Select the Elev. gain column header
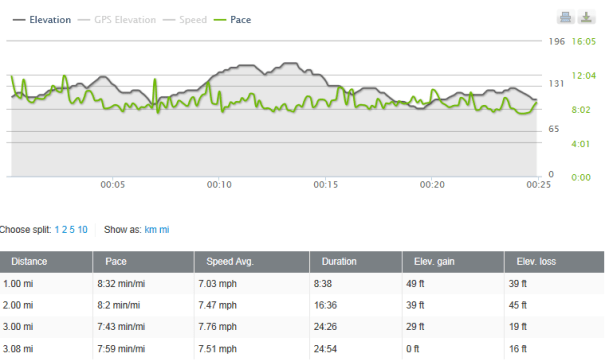Screen dimensions: 605x361 [453, 262]
